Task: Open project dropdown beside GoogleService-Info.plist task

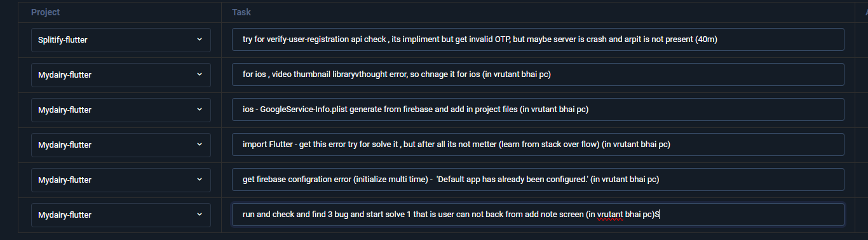Action: [x=121, y=109]
